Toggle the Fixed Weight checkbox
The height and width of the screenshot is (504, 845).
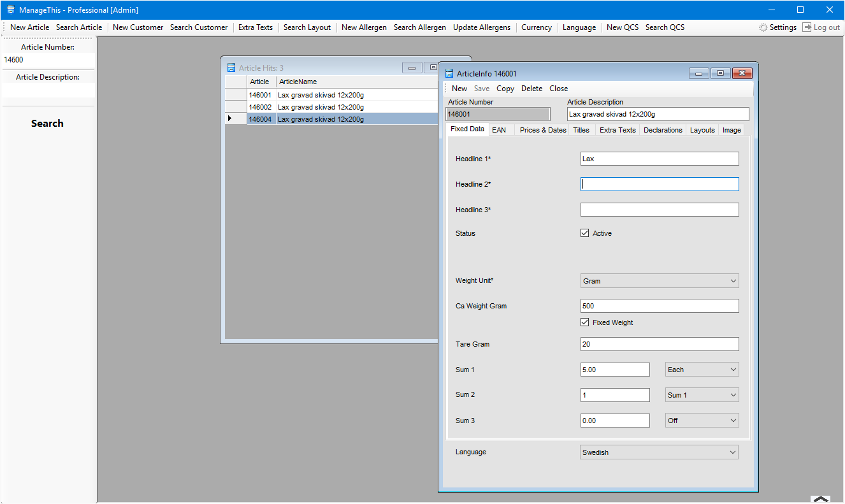(x=584, y=322)
